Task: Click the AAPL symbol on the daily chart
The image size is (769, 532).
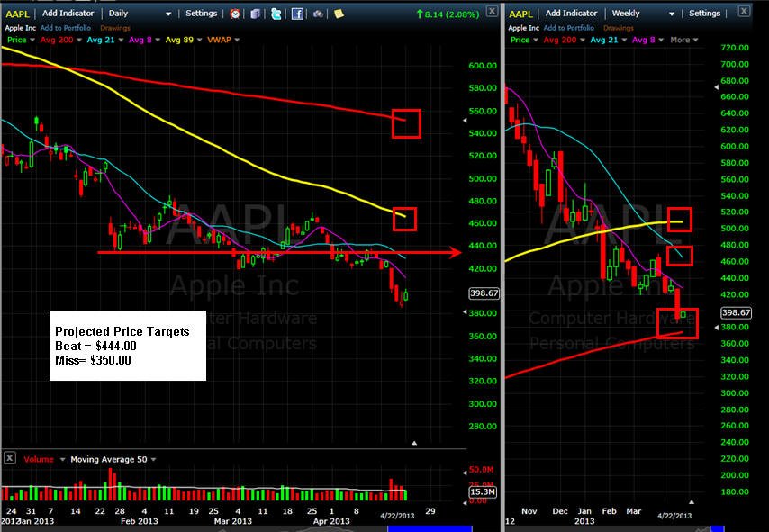Action: click(17, 14)
